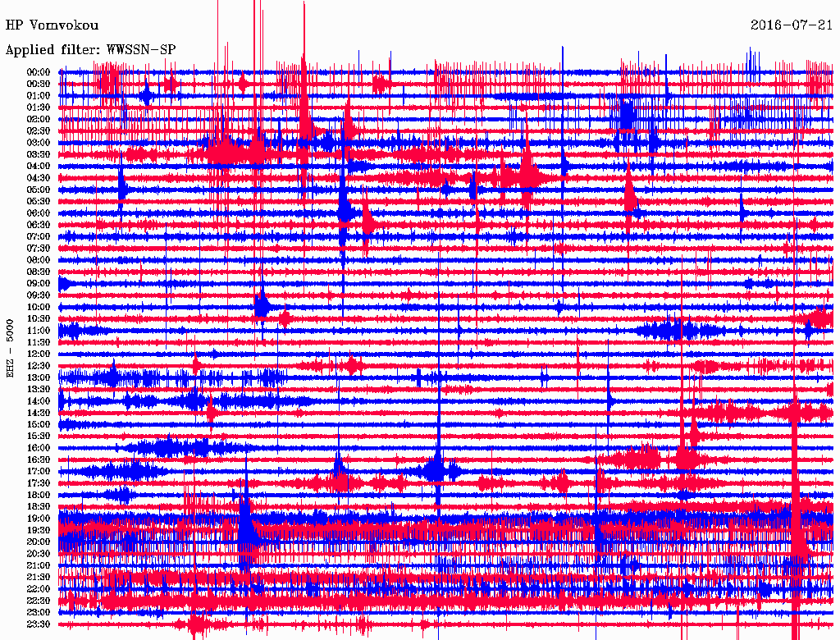
Task: Select the 13:00 time label
Action: pos(39,377)
